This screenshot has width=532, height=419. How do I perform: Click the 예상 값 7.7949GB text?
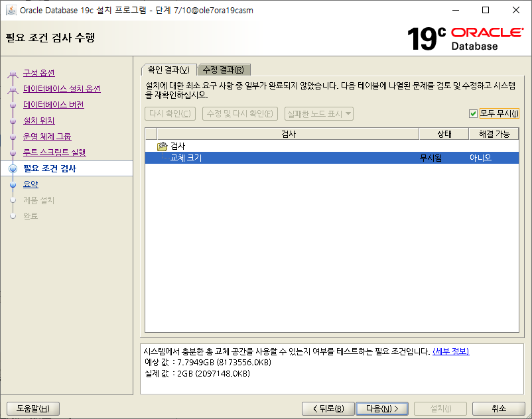208,363
